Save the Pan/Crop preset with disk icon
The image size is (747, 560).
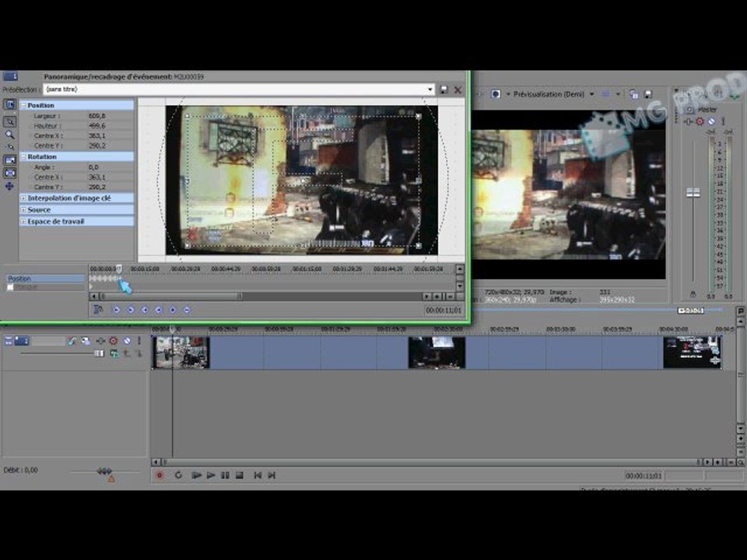tap(444, 89)
